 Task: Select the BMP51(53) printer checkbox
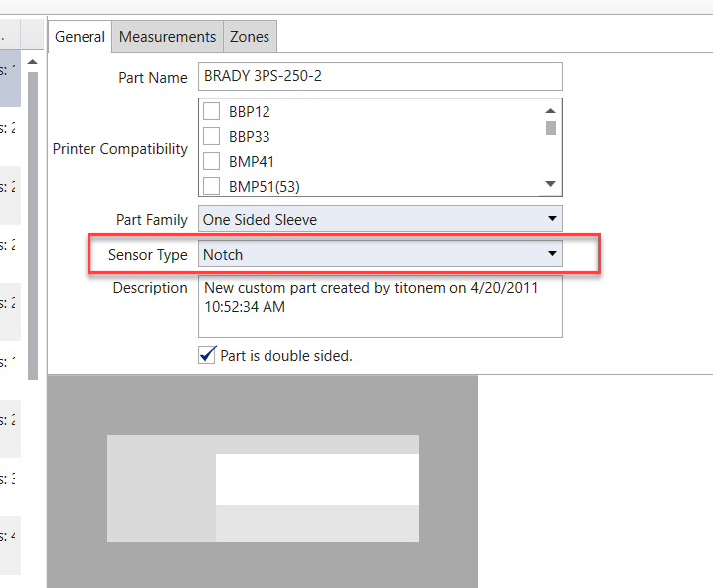coord(212,185)
